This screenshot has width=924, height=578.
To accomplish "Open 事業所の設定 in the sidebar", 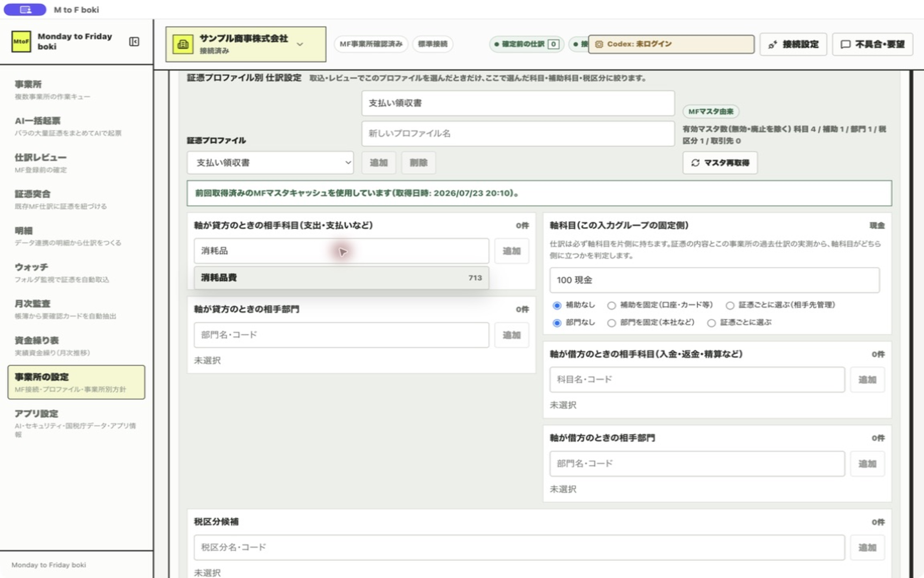I will 77,382.
